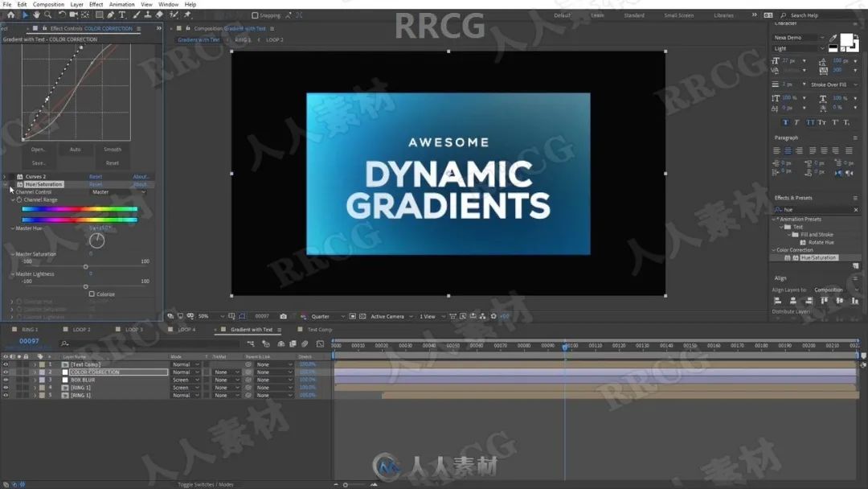Image resolution: width=868 pixels, height=489 pixels.
Task: Click the Smooth button in Curves
Action: click(113, 150)
